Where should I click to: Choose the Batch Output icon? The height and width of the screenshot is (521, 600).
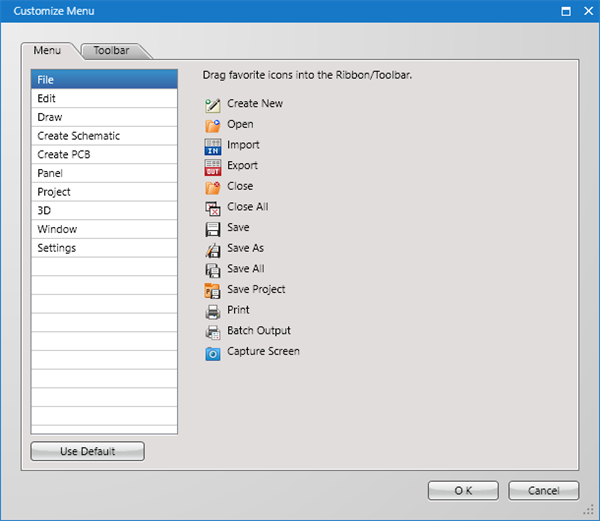(x=212, y=331)
